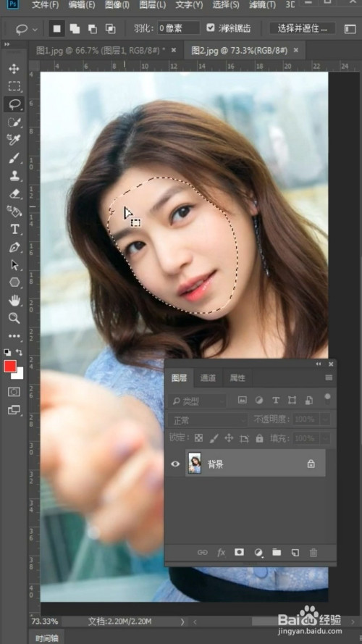The width and height of the screenshot is (362, 644).
Task: Activate the Horizontal Type tool
Action: pyautogui.click(x=14, y=229)
